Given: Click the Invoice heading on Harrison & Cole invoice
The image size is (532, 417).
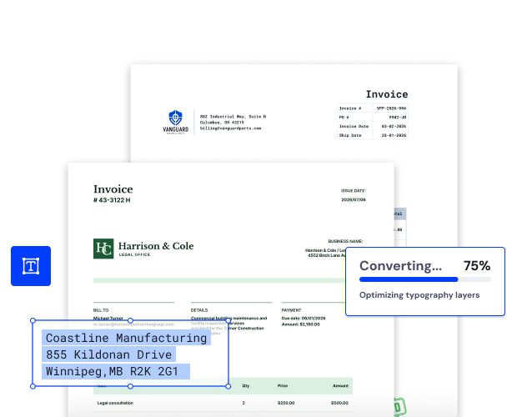Looking at the screenshot, I should pos(113,189).
